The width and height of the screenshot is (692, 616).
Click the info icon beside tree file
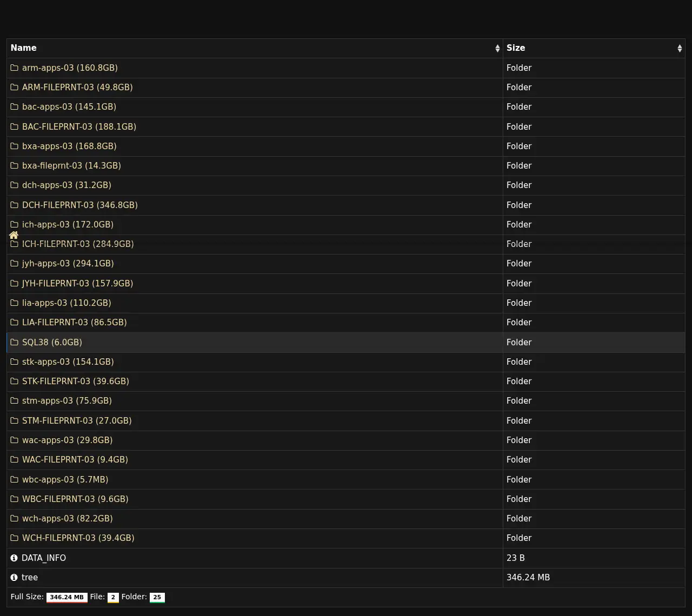click(x=14, y=577)
